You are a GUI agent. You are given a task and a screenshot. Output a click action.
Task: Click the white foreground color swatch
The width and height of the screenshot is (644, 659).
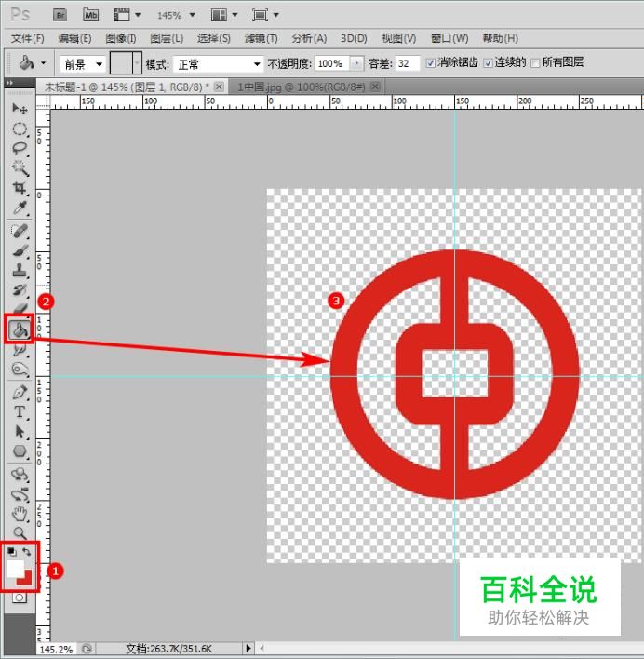(x=15, y=569)
